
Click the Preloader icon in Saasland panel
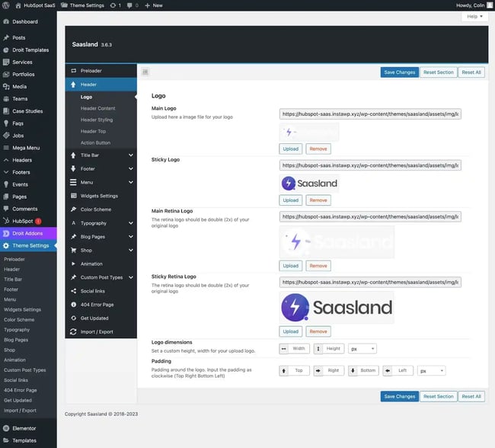(x=74, y=71)
